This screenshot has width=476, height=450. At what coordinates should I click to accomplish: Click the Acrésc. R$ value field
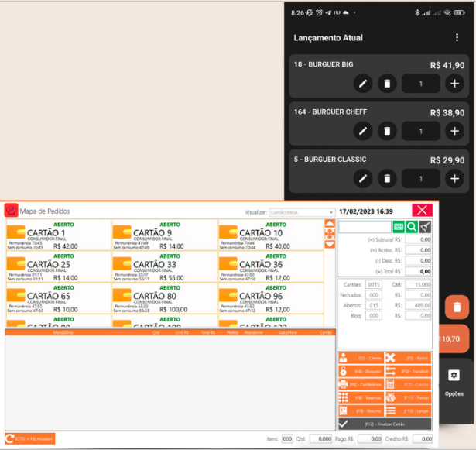point(418,250)
